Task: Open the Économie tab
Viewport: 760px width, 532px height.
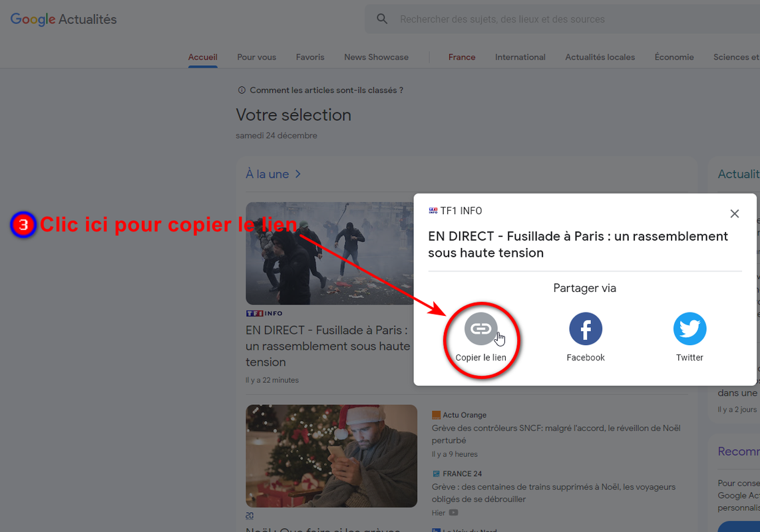Action: pyautogui.click(x=674, y=57)
